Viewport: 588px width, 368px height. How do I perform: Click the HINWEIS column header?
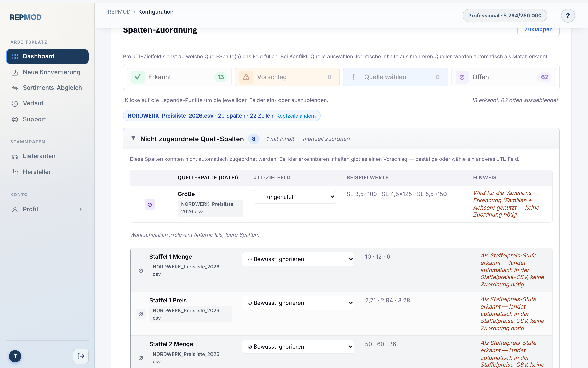click(485, 178)
